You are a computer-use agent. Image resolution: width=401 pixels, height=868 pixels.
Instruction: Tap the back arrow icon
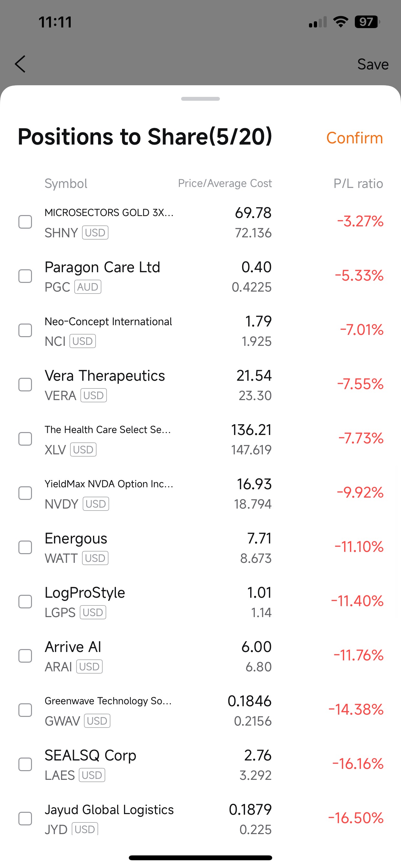20,64
